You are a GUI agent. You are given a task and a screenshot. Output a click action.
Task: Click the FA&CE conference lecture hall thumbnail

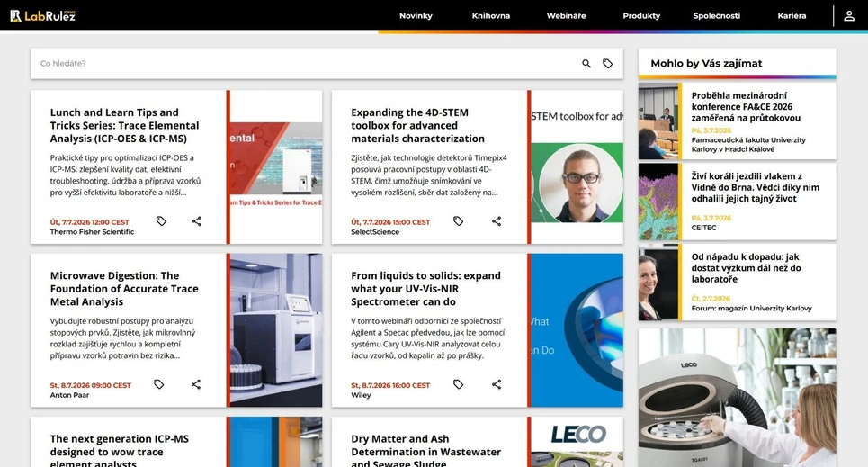tap(658, 121)
